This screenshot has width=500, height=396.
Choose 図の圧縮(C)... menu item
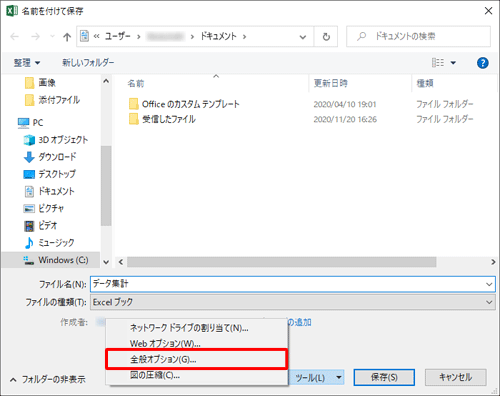click(x=197, y=375)
